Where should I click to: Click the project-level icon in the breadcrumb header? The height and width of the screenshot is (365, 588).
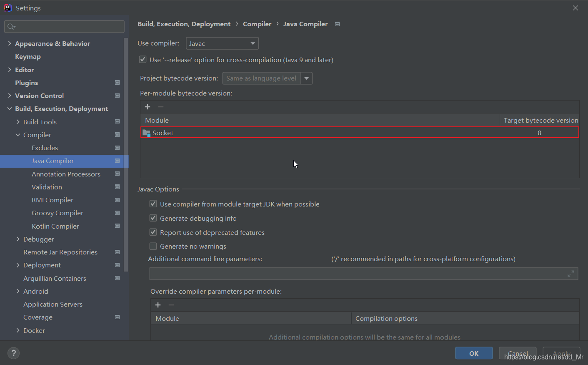[x=338, y=24]
